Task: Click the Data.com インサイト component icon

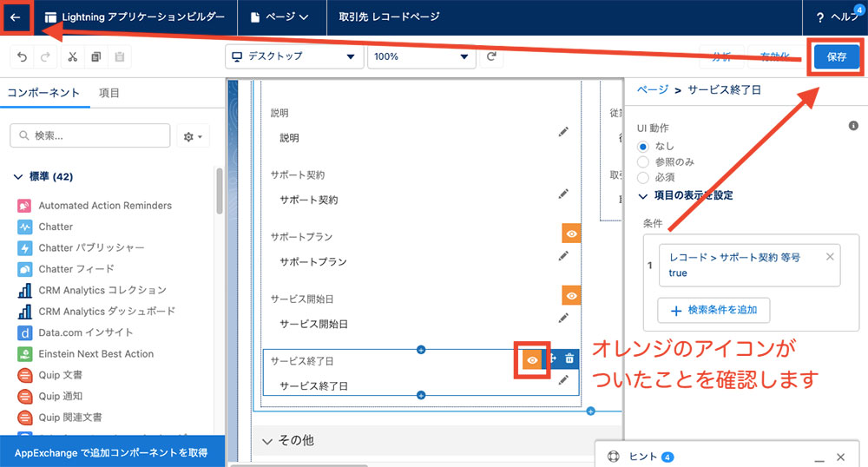Action: [24, 332]
